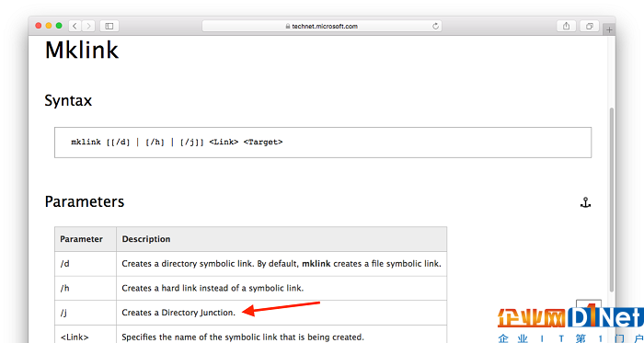The width and height of the screenshot is (644, 343).
Task: Click the lock icon in address bar
Action: (288, 27)
